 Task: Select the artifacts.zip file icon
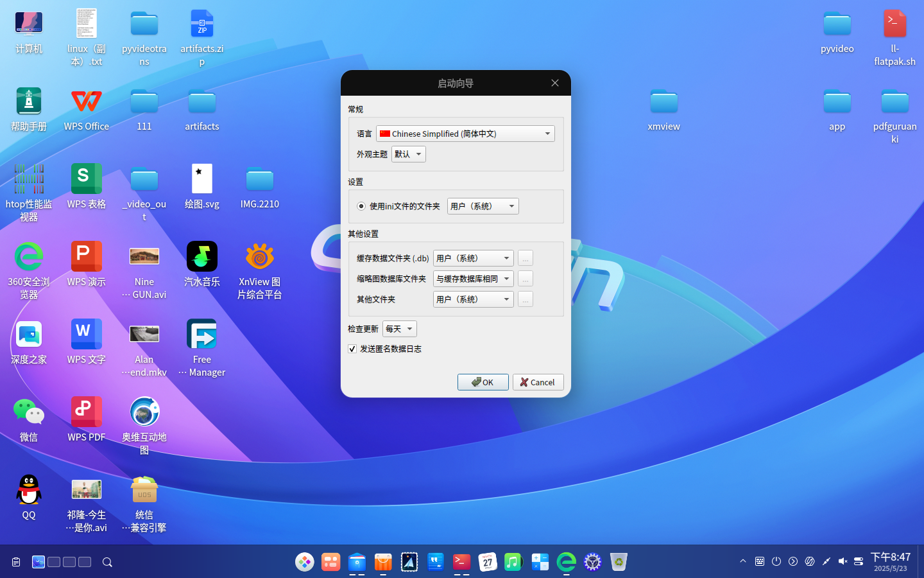click(x=202, y=24)
